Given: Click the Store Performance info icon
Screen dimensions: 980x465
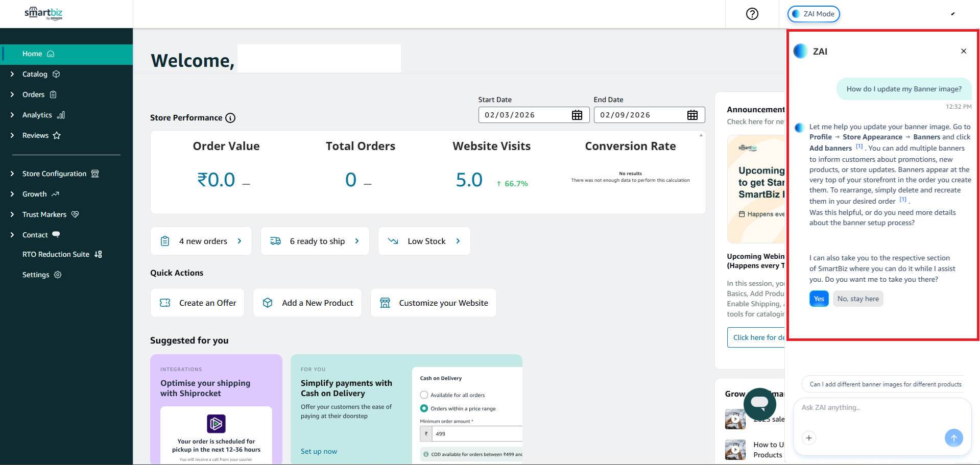Looking at the screenshot, I should 230,118.
